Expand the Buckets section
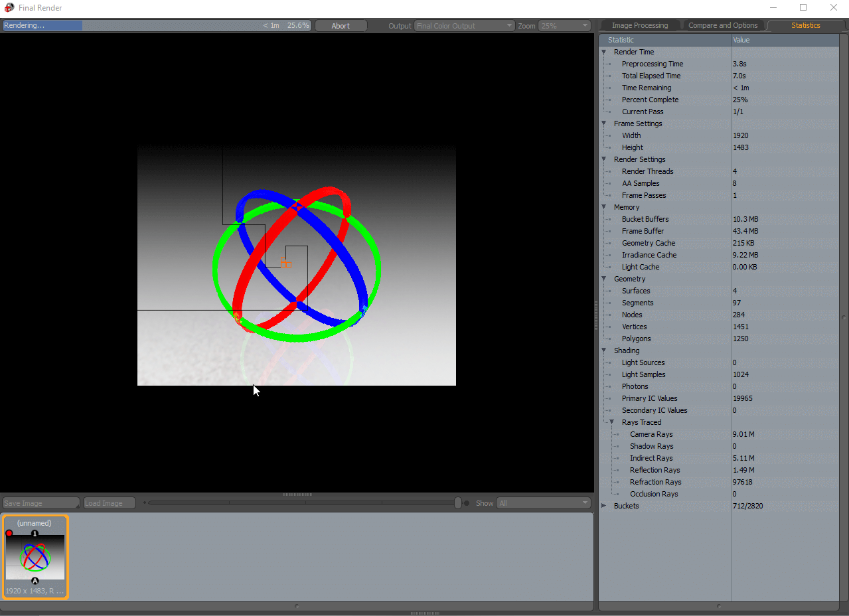 (604, 506)
